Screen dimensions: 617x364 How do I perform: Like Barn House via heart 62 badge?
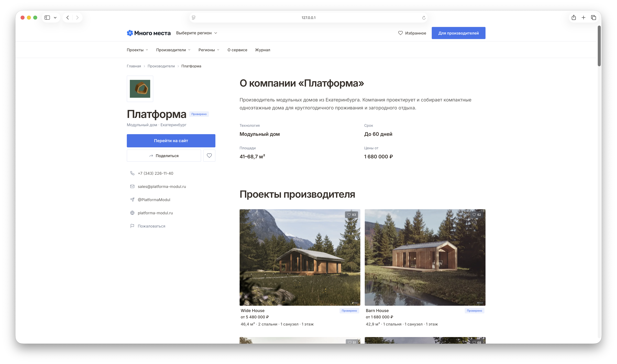pyautogui.click(x=476, y=215)
